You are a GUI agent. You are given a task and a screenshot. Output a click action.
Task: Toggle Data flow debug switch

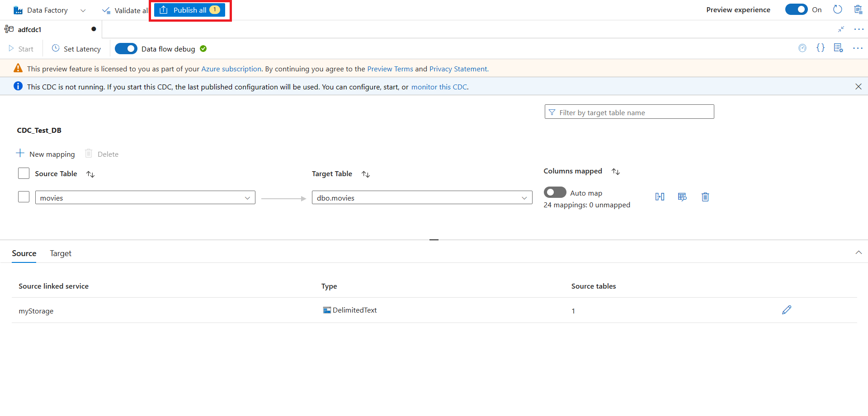(x=126, y=49)
